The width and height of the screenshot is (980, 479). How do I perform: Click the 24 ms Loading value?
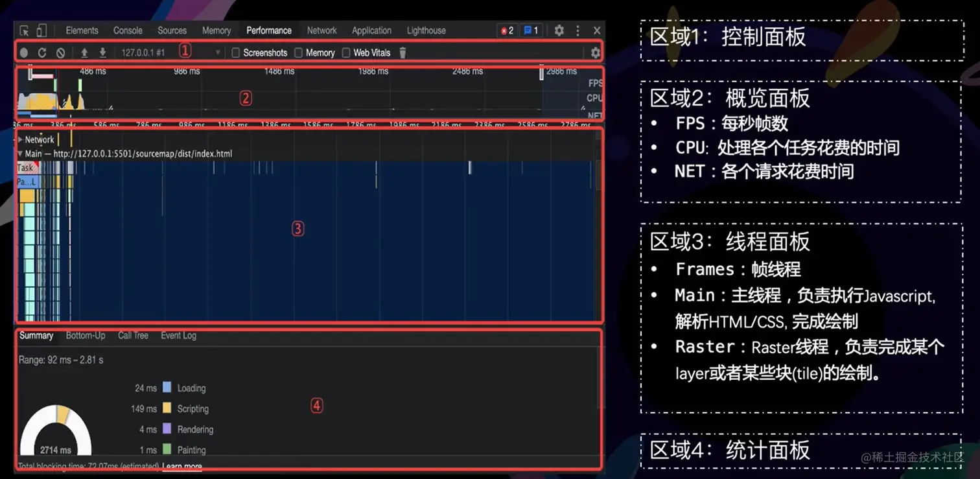click(146, 388)
